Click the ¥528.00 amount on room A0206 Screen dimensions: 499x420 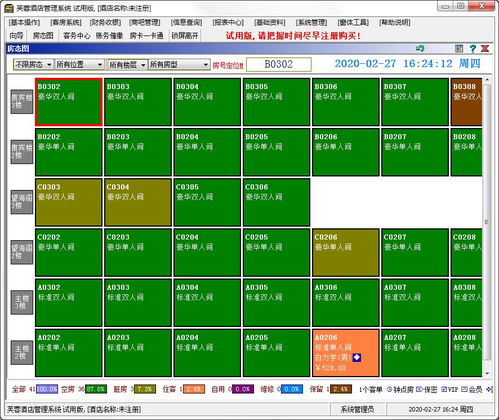tap(330, 368)
